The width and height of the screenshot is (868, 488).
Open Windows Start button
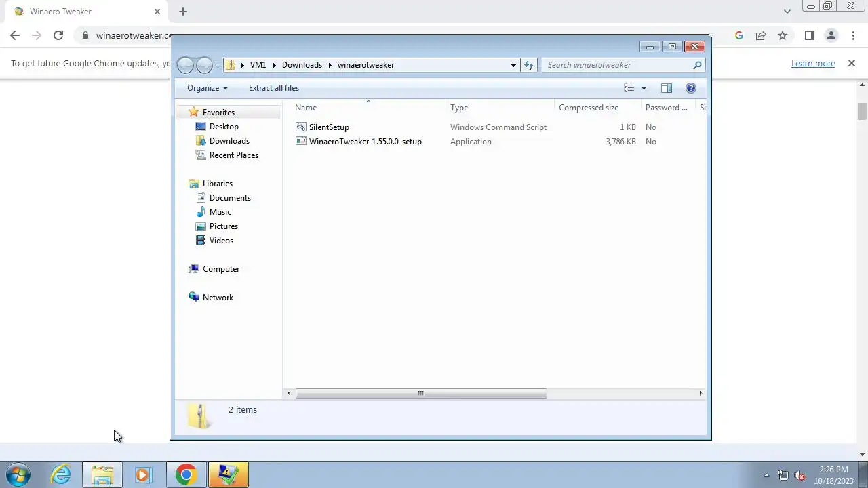[x=18, y=474]
